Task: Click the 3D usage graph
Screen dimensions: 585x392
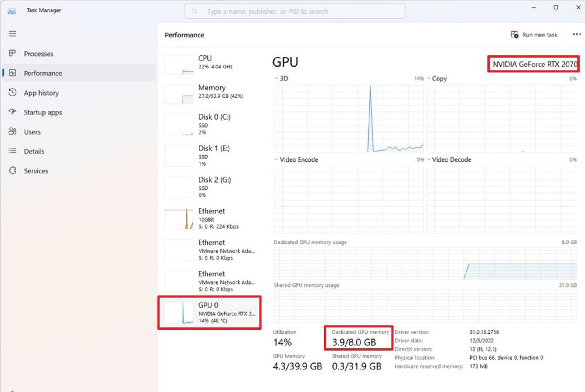Action: (349, 118)
